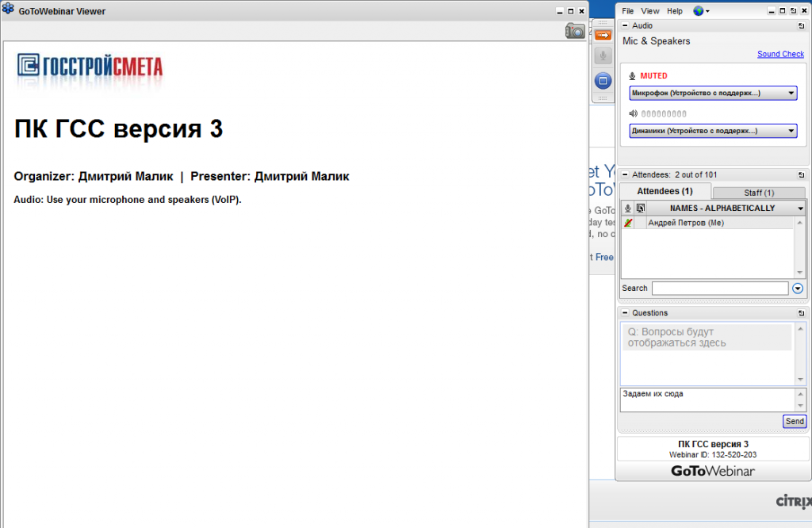Maximize the GoToWebinar Viewer window
The image size is (812, 528).
point(571,11)
